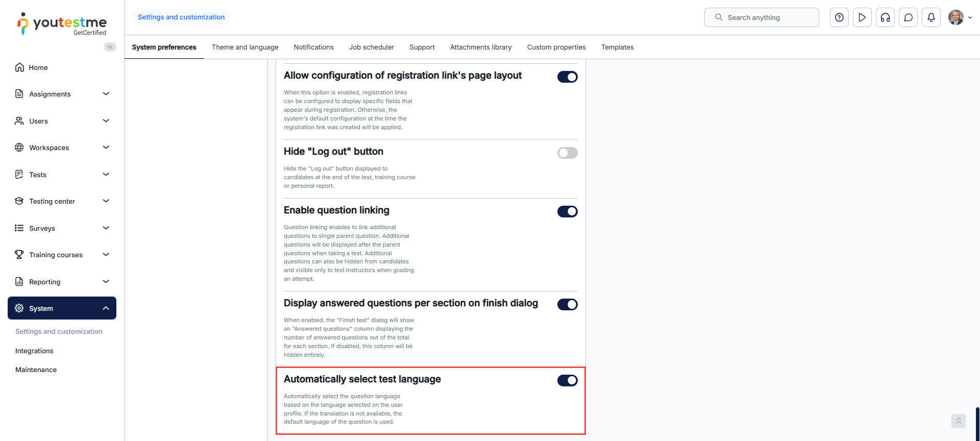The width and height of the screenshot is (980, 441).
Task: Open the video tutorials play icon
Action: (862, 17)
